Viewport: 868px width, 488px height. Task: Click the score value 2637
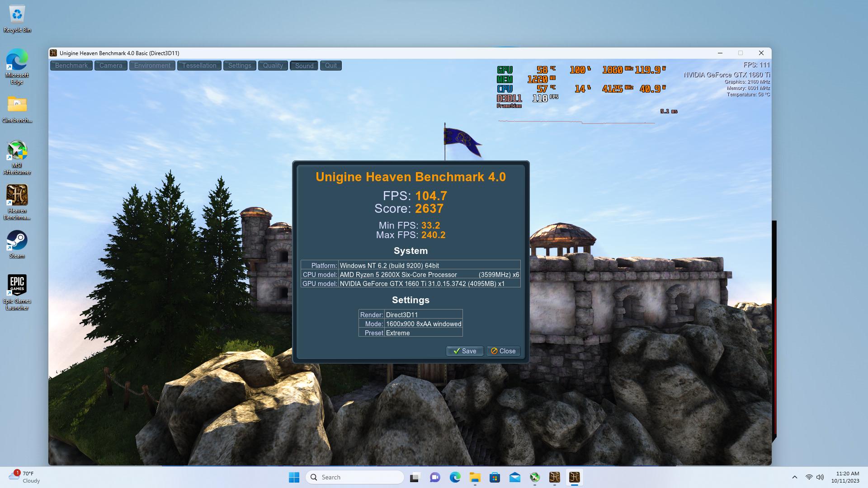[429, 209]
